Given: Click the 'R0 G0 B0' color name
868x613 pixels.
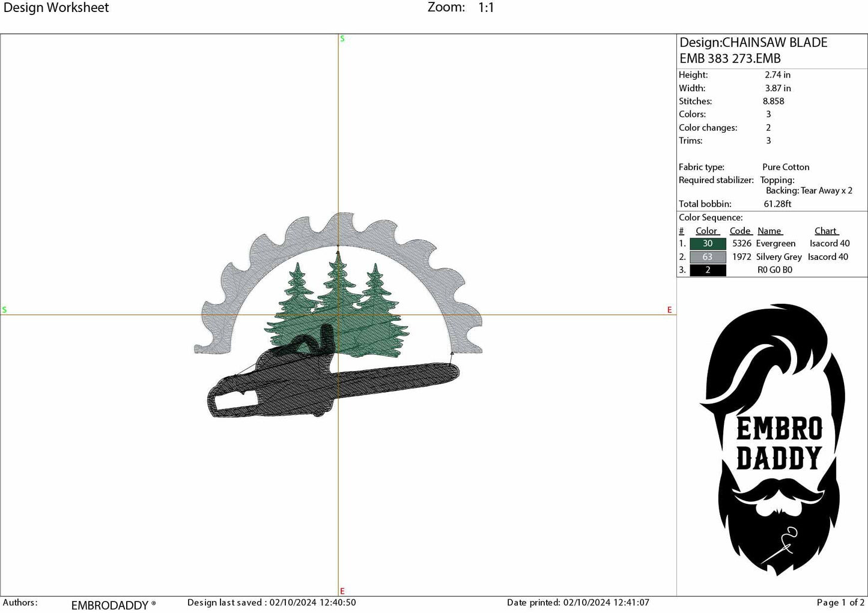Looking at the screenshot, I should (x=775, y=270).
